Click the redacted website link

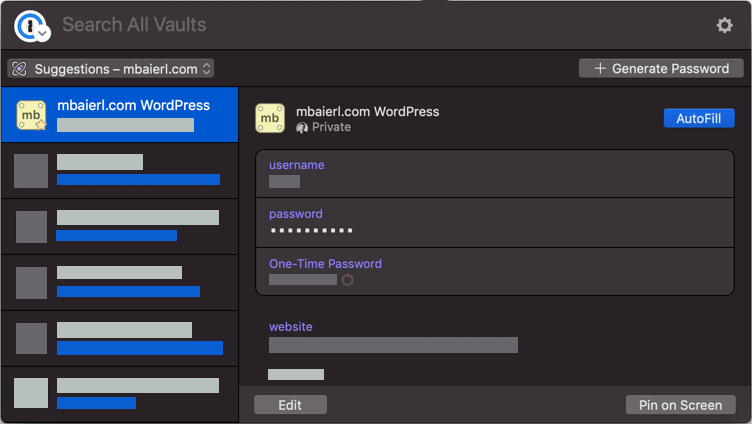coord(393,345)
